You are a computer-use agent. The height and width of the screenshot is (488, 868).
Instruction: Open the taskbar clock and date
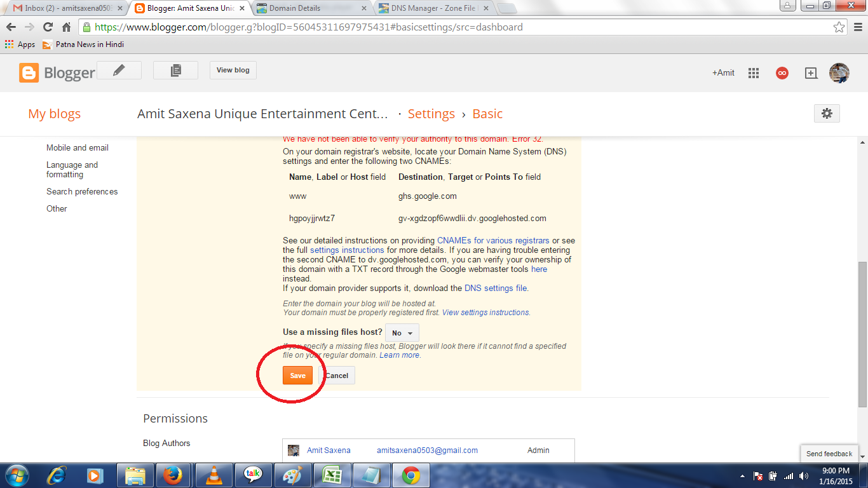(x=836, y=476)
